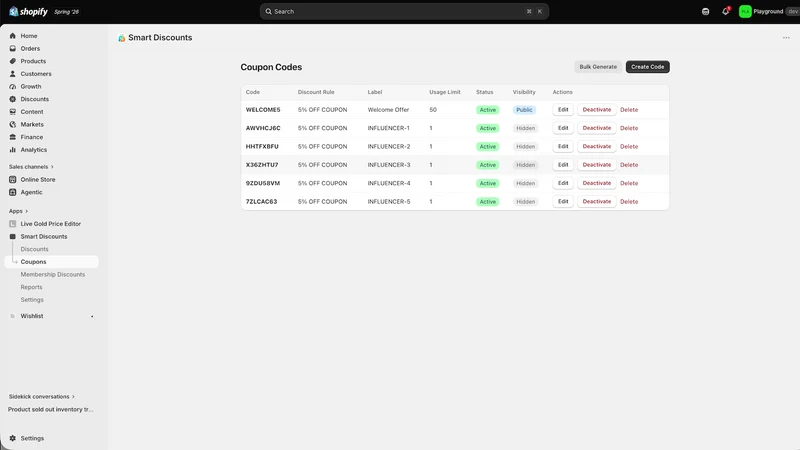Open the Agentic channel icon
Screen dimensions: 800x450
click(x=13, y=192)
